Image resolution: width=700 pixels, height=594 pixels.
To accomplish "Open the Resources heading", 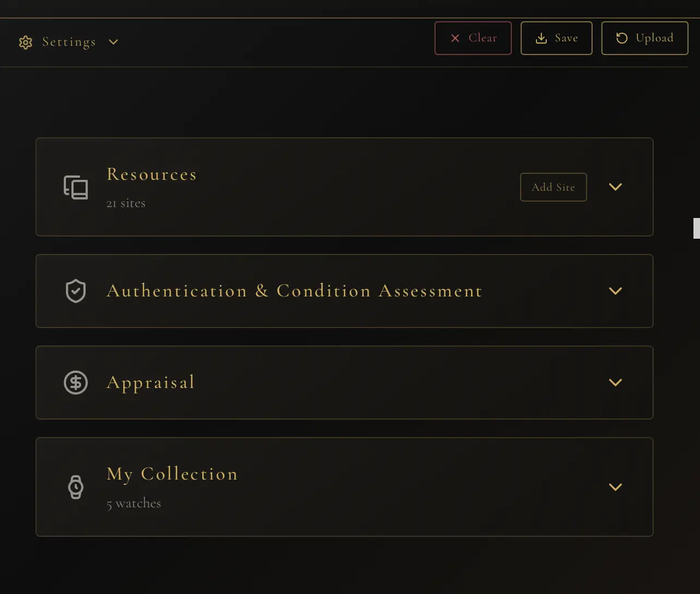I will pyautogui.click(x=152, y=174).
